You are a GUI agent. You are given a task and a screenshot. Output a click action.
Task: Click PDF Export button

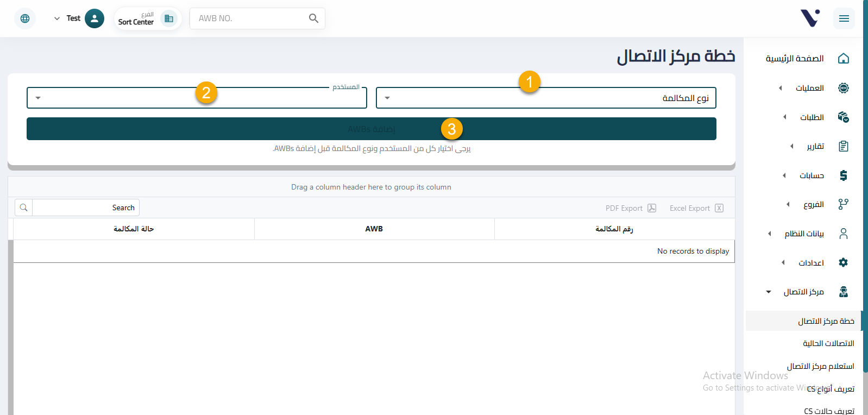click(x=631, y=208)
